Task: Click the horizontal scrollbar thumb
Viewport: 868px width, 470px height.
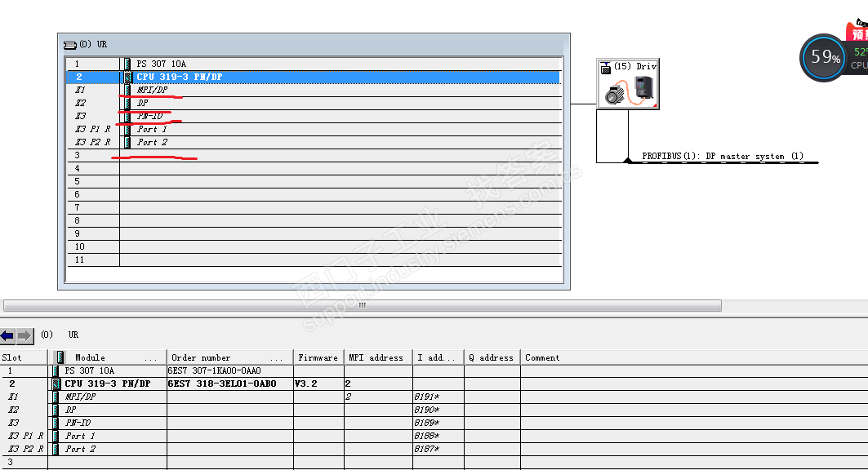Action: coord(363,305)
